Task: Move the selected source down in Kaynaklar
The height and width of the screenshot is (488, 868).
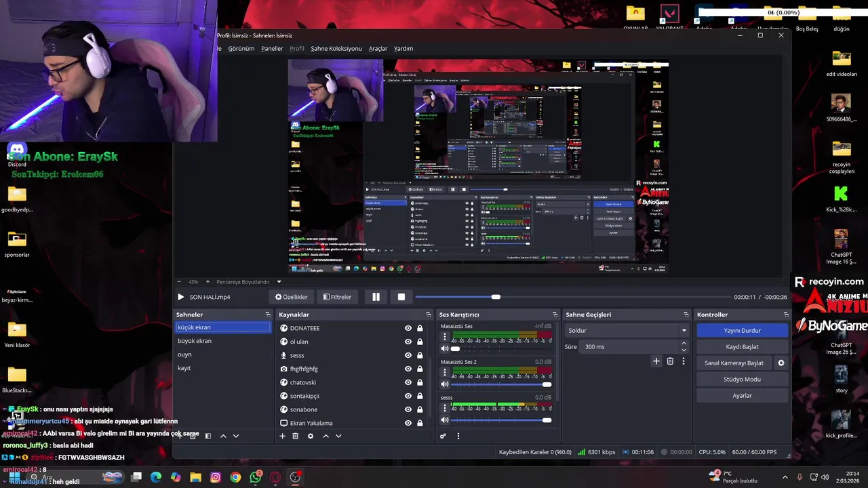Action: pos(338,436)
